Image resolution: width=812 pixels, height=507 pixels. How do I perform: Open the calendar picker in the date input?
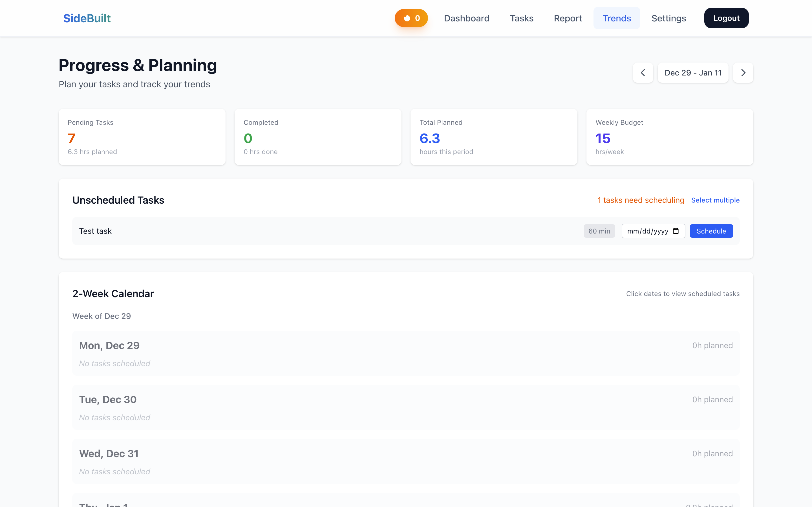pyautogui.click(x=676, y=231)
